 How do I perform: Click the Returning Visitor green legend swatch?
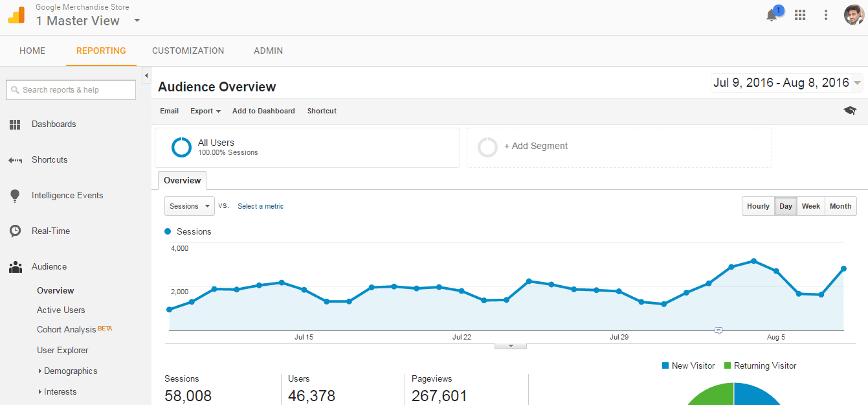728,366
